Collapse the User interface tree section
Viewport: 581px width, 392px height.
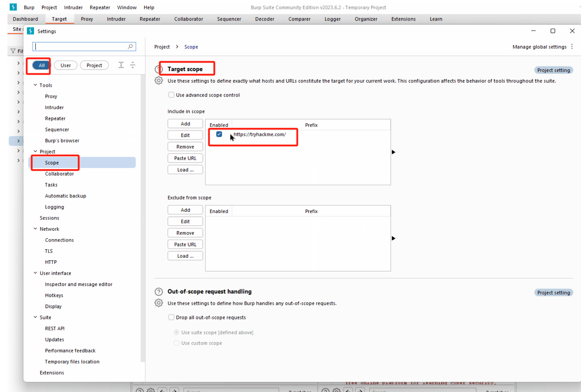[35, 273]
